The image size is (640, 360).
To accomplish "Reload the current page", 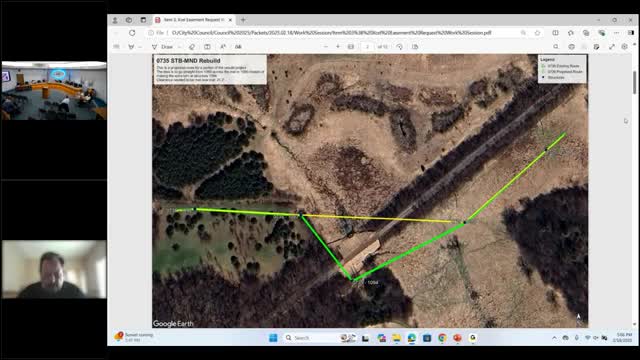I will [132, 33].
